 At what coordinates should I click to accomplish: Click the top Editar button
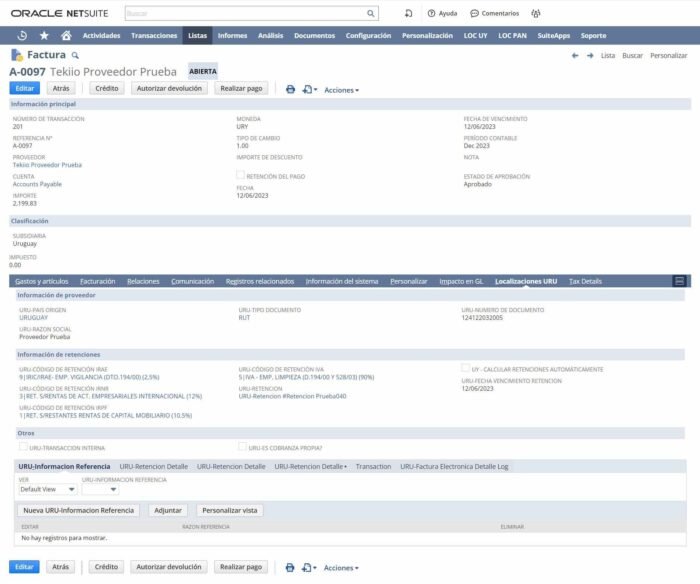pos(25,88)
